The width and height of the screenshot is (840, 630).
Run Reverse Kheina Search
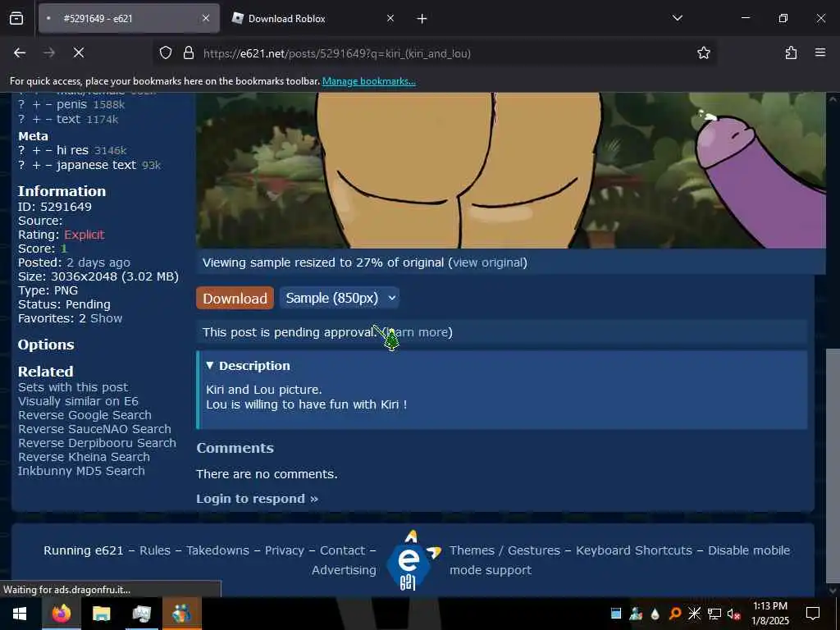pos(84,457)
